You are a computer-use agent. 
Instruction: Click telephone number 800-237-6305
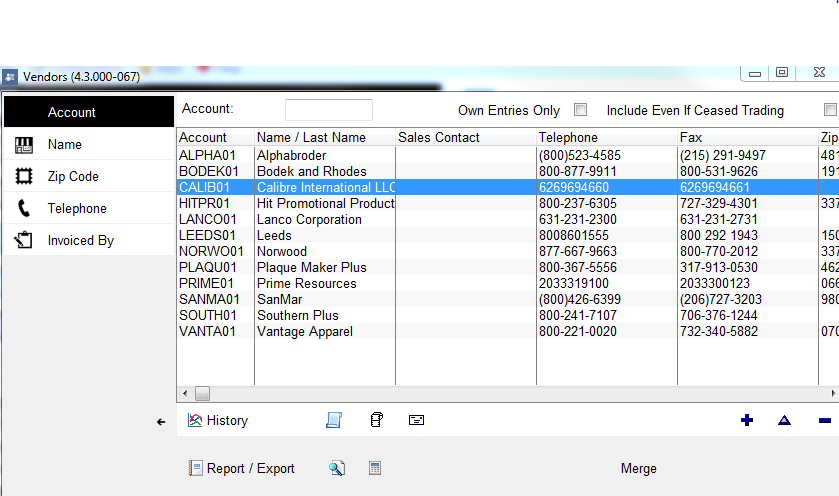578,203
